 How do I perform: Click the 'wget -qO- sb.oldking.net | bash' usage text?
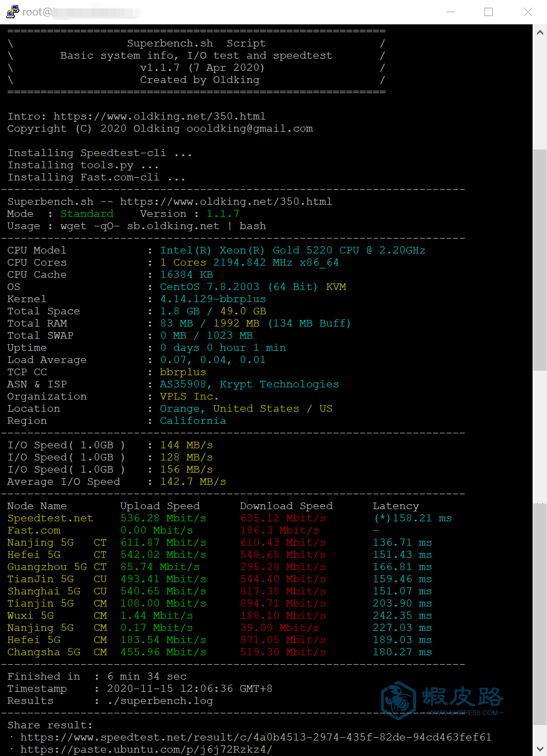coord(163,226)
